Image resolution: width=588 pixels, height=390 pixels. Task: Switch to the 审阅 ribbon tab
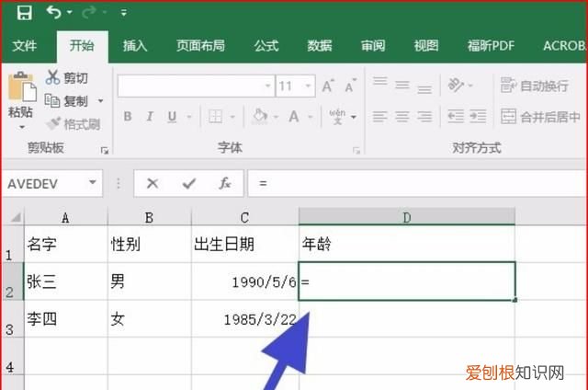[x=373, y=46]
